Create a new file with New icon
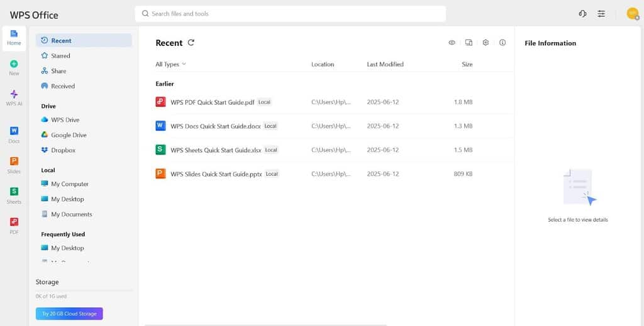This screenshot has width=644, height=326. pos(14,68)
